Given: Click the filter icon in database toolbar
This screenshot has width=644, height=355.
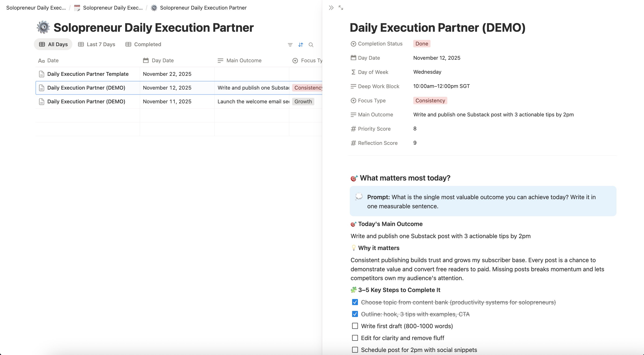Looking at the screenshot, I should (x=290, y=45).
